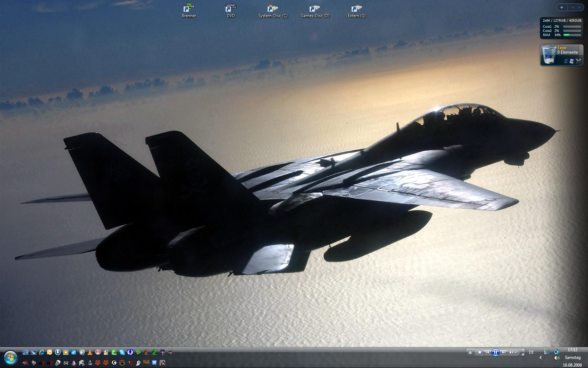This screenshot has height=368, width=588.
Task: Open the Games-Disc (D) drive shortcut
Action: pyautogui.click(x=315, y=11)
